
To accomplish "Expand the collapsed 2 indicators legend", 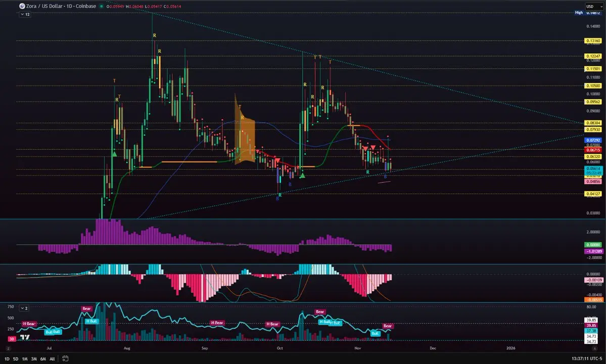I will click(x=24, y=308).
